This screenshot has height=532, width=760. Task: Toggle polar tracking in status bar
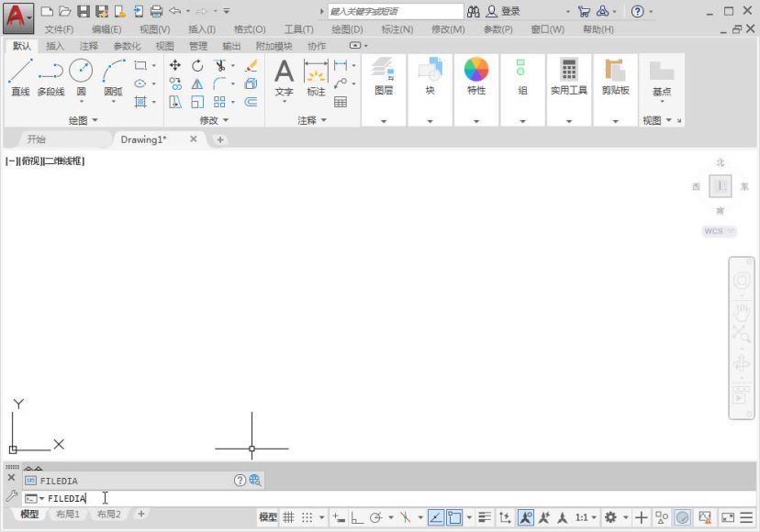click(375, 517)
